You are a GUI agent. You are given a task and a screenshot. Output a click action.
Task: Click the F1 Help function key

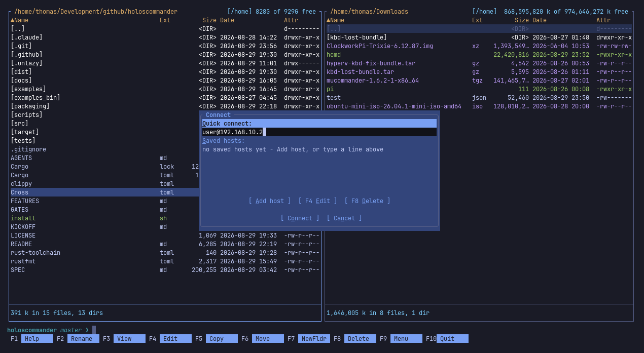click(31, 339)
